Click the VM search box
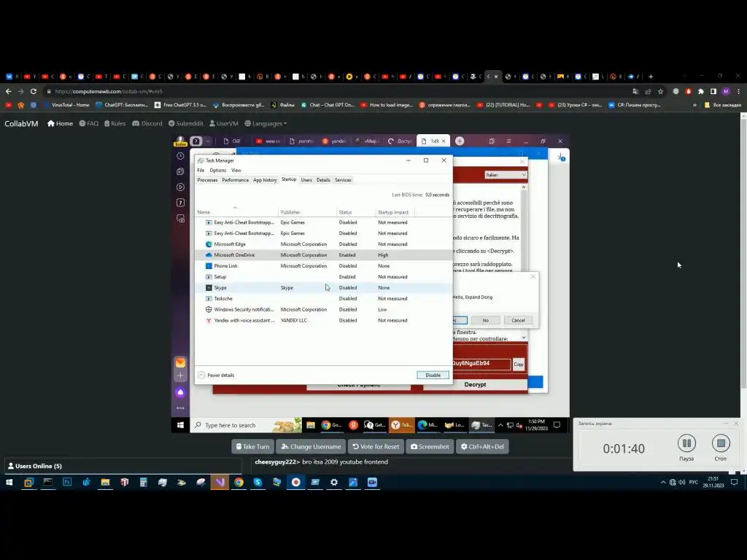 [245, 425]
